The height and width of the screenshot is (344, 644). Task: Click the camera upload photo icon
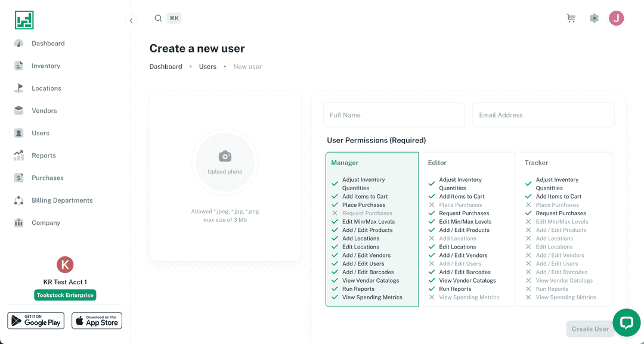point(225,157)
